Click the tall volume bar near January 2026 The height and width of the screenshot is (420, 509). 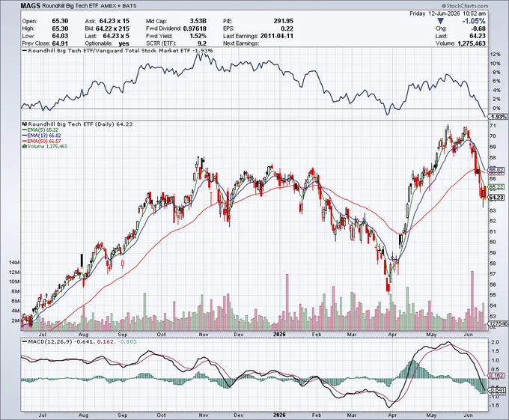point(287,302)
